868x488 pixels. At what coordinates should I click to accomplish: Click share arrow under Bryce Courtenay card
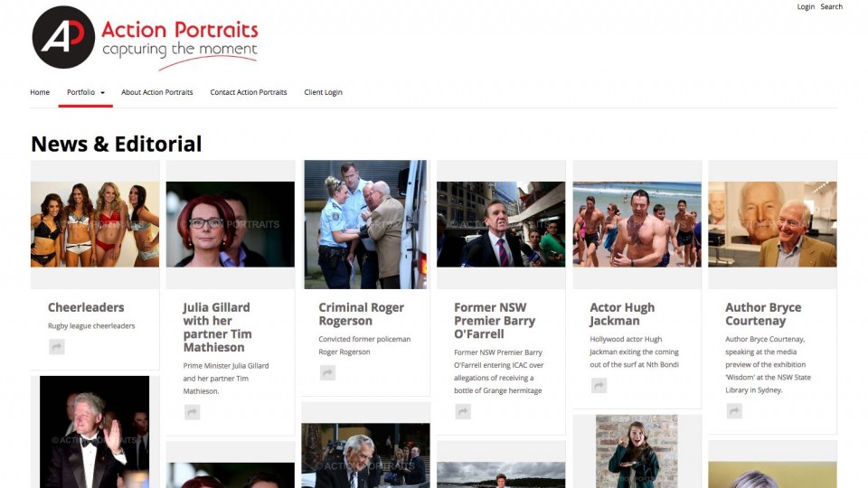coord(734,411)
